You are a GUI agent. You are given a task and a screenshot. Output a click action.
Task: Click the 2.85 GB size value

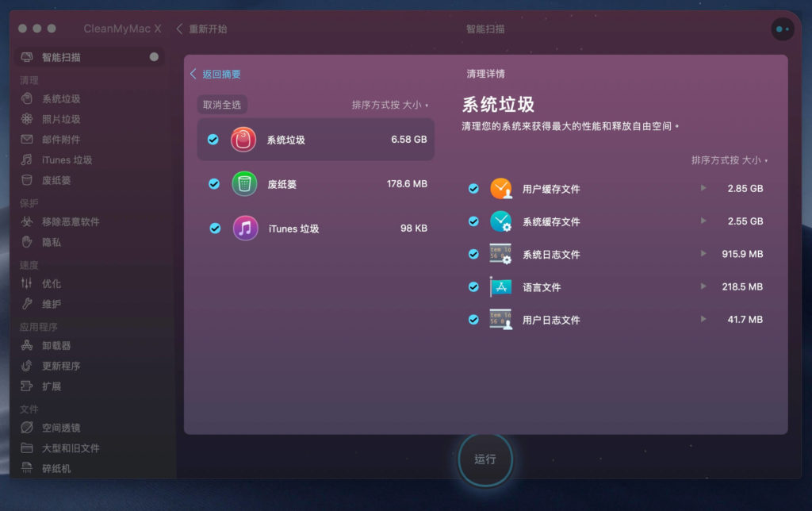coord(745,189)
